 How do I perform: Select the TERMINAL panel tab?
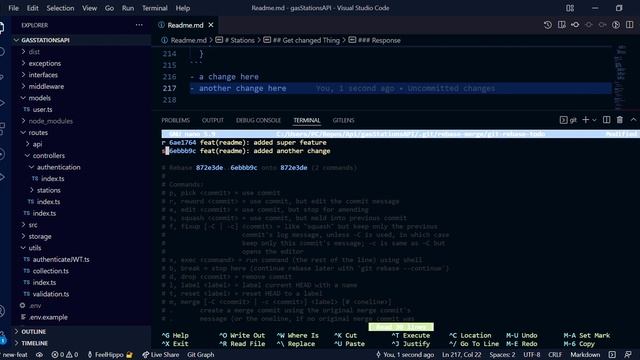(x=307, y=120)
